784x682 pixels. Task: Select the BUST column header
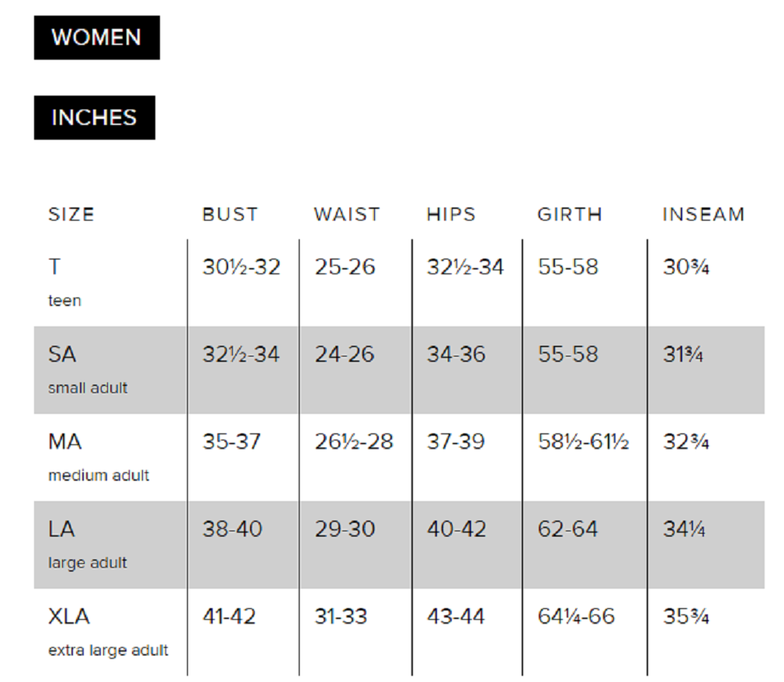(x=230, y=214)
